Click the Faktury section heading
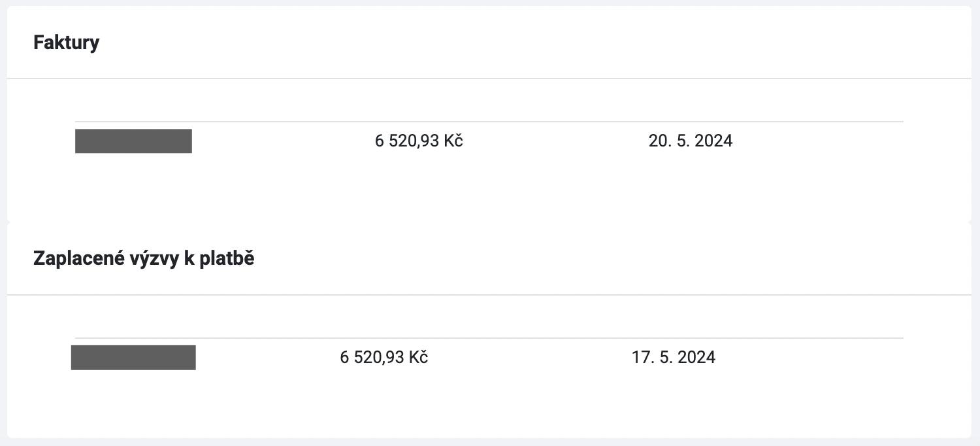The image size is (980, 446). (67, 43)
